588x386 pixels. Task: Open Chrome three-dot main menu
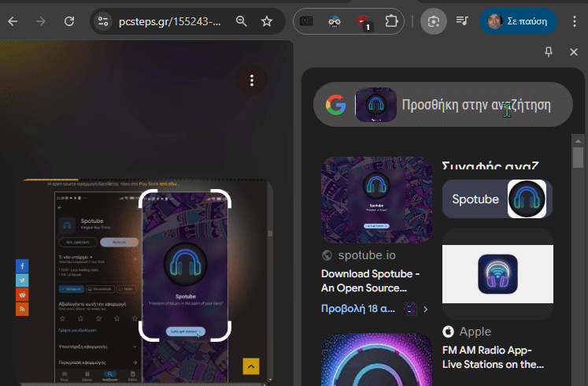574,21
